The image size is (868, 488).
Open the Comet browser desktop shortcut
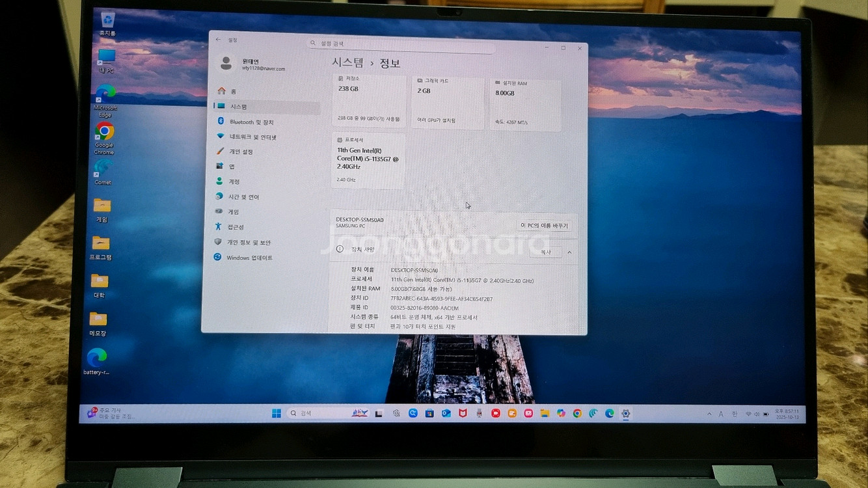tap(102, 168)
